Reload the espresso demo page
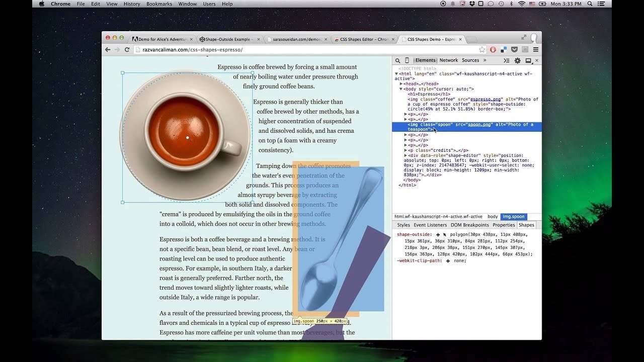This screenshot has height=362, width=644. tap(127, 50)
